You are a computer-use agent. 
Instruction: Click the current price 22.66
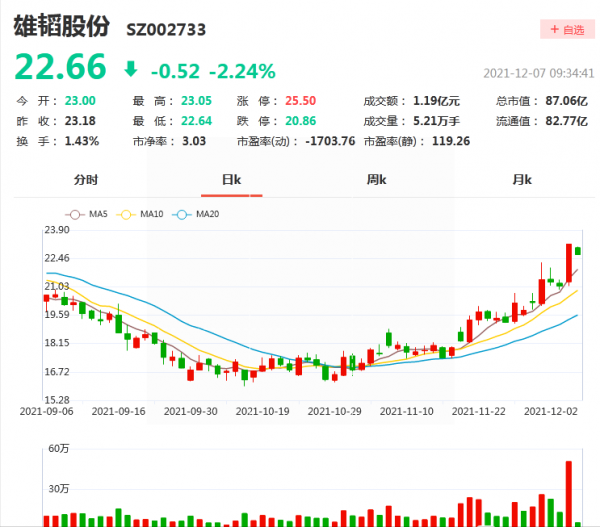click(60, 67)
